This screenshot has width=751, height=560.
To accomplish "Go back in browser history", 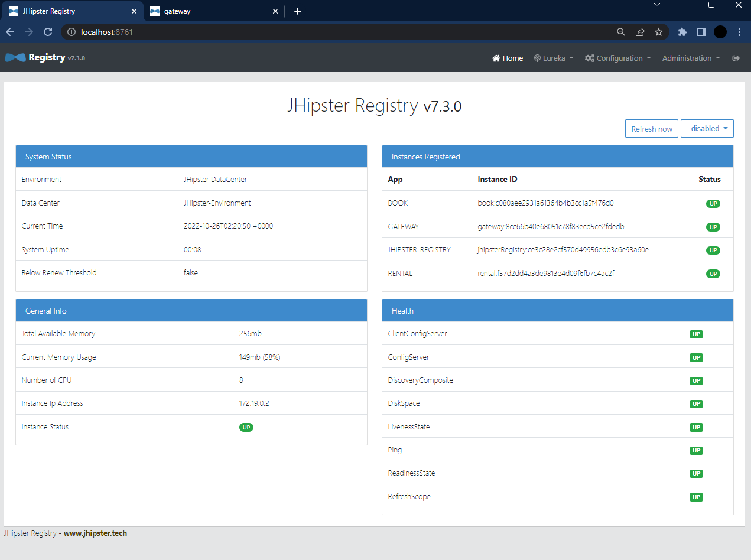I will point(10,32).
